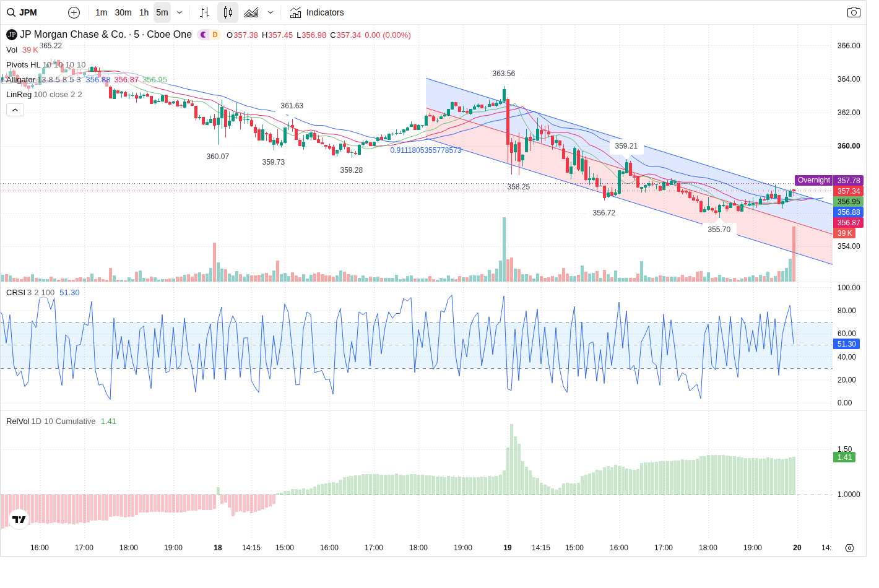Image resolution: width=879 pixels, height=588 pixels.
Task: Click the 363.56 pivot high label
Action: pyautogui.click(x=504, y=74)
